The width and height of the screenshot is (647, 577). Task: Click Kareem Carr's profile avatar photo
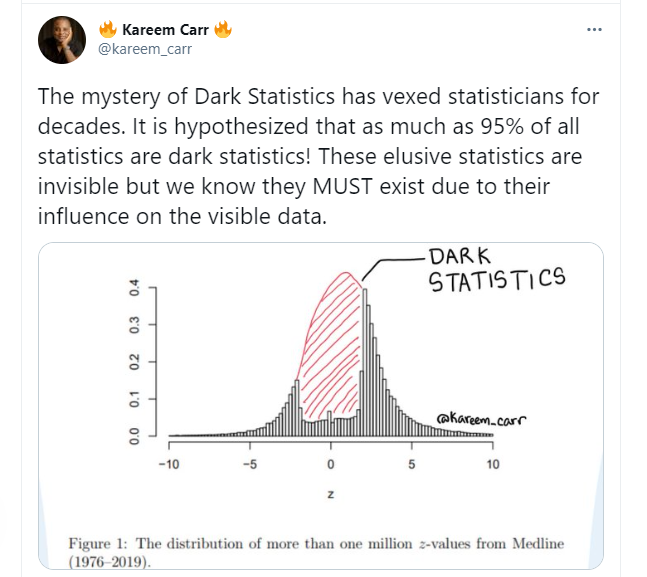[x=61, y=39]
